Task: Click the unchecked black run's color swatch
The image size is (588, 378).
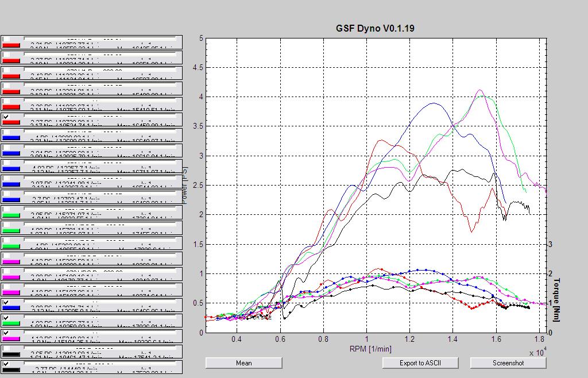Action: point(11,354)
